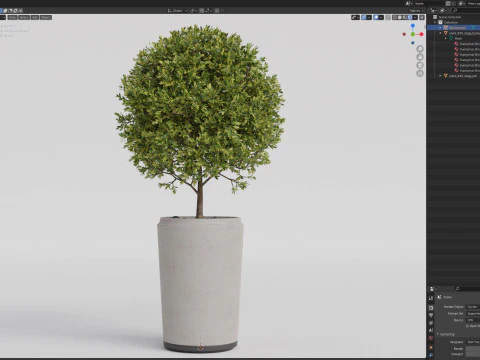Click the green Y axis gizmo handle

[x=413, y=34]
